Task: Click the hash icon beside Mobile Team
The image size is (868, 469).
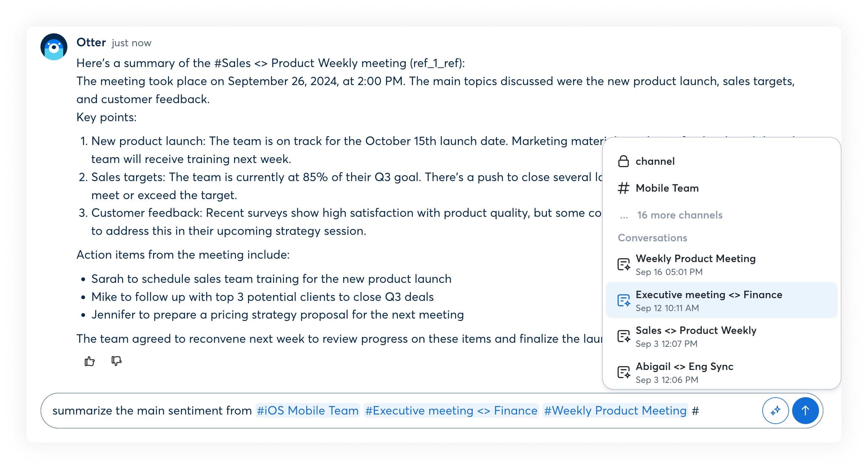Action: point(623,188)
